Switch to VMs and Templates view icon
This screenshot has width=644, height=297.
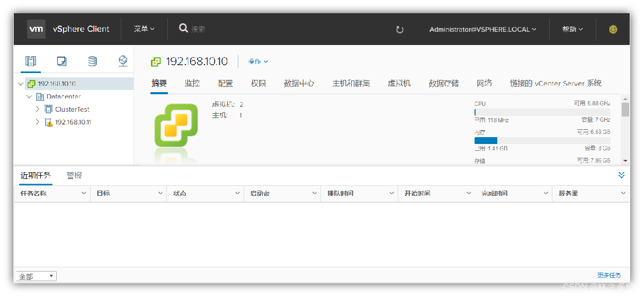[x=61, y=61]
